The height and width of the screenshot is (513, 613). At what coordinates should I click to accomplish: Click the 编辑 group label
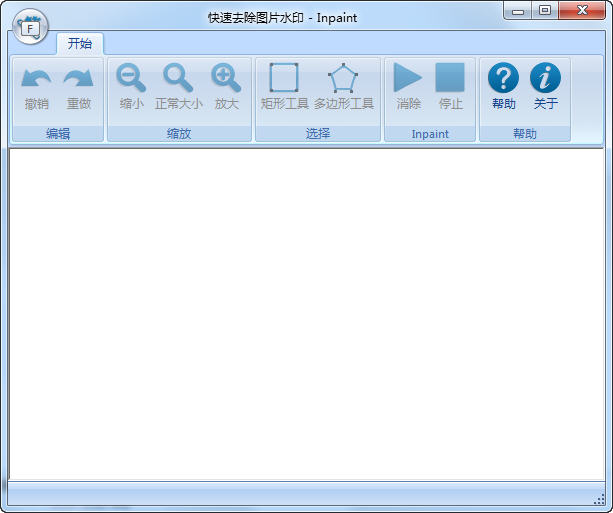pos(58,134)
